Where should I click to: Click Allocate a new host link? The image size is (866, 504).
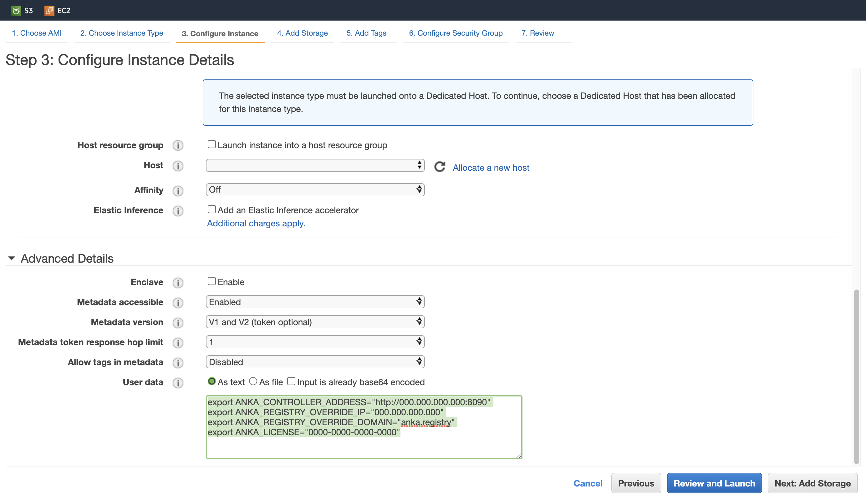point(491,168)
